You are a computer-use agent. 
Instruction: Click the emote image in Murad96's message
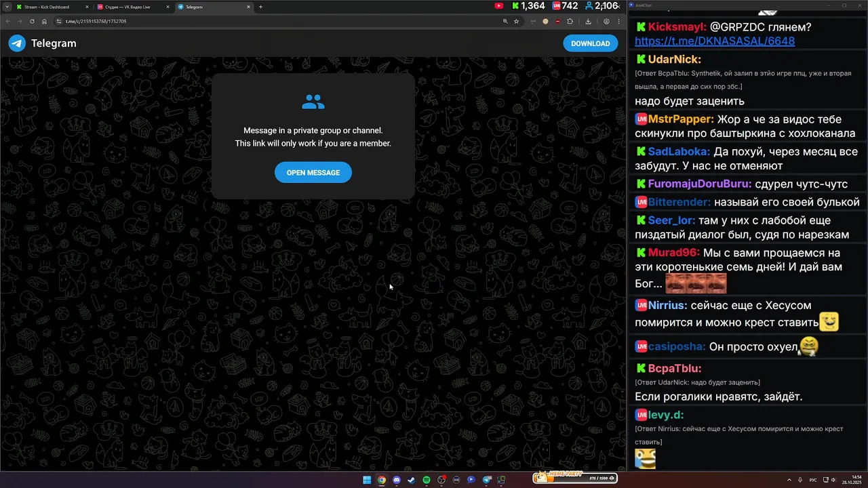click(696, 283)
